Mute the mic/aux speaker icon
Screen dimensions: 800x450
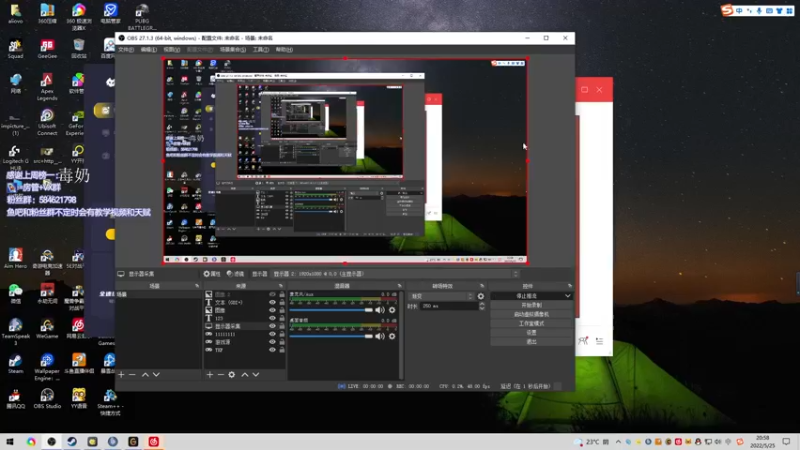click(380, 310)
